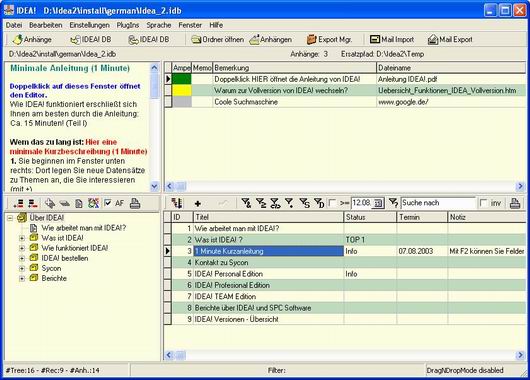Click the Dateiname column header
530x380 pixels.
(451, 68)
